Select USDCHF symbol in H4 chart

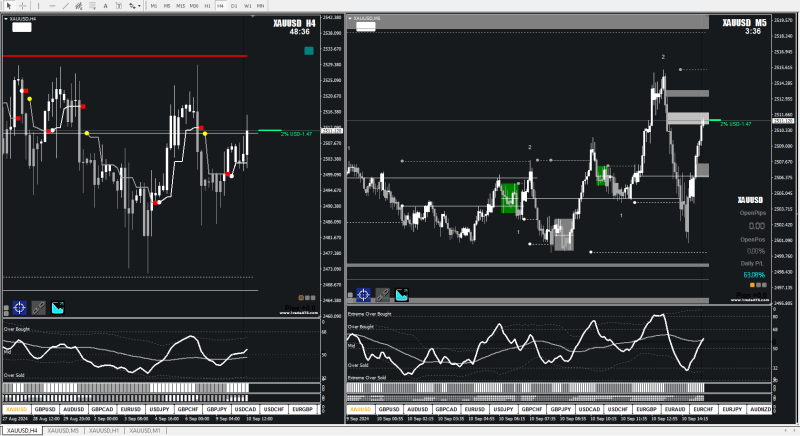[273, 409]
